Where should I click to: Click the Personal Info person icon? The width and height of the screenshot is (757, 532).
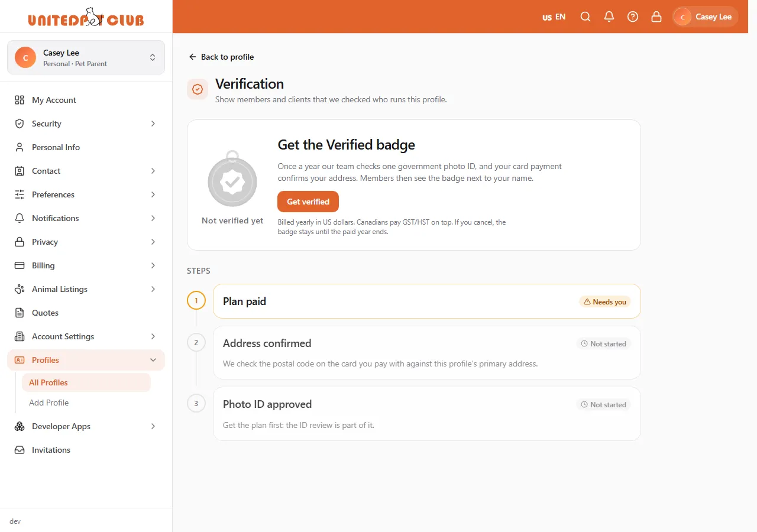click(x=20, y=147)
